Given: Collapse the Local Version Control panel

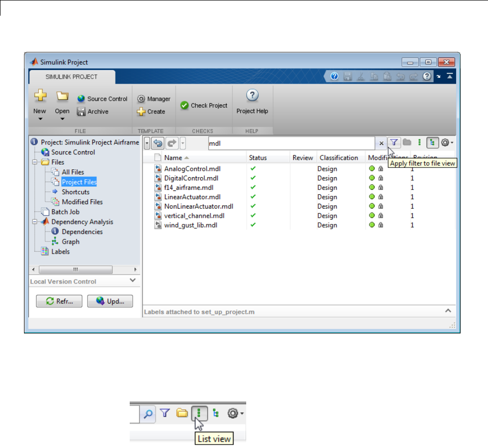Looking at the screenshot, I should 133,280.
